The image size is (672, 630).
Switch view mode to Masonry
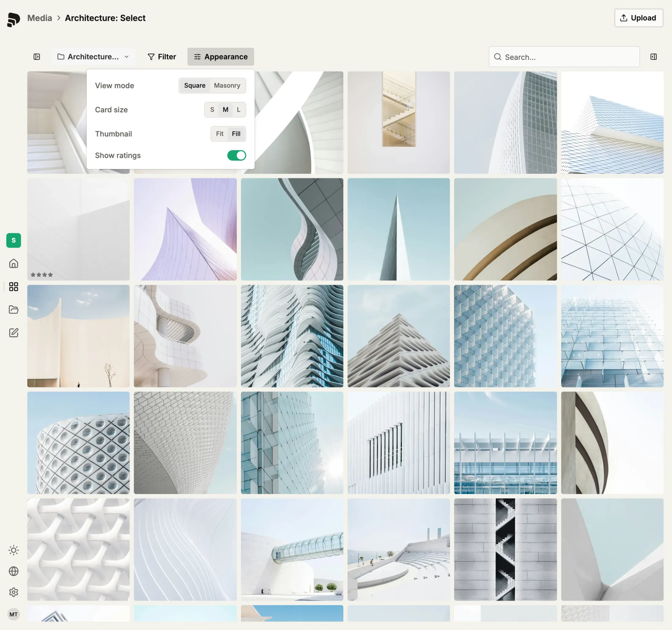(227, 86)
